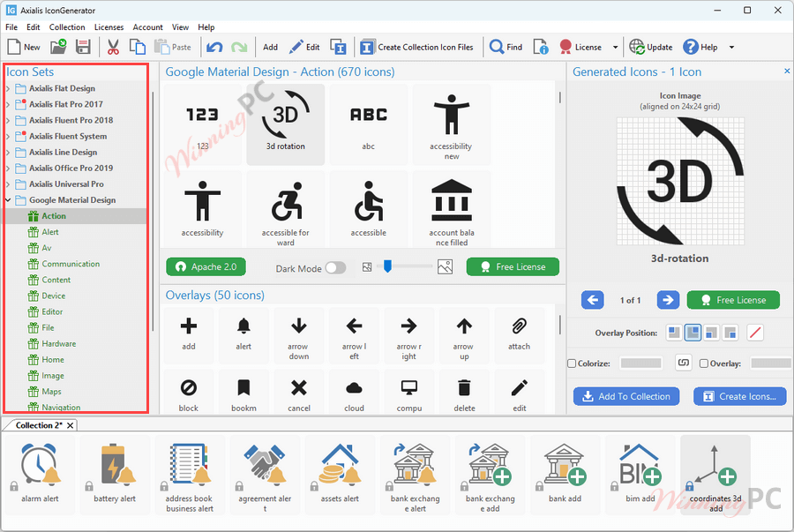The image size is (794, 532).
Task: Enable the Overlay checkbox
Action: (703, 363)
